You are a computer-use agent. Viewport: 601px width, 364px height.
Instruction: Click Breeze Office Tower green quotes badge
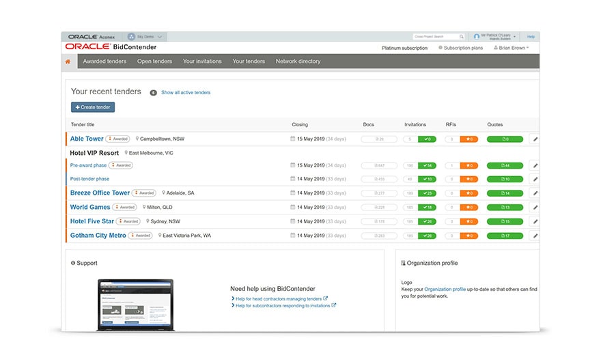click(x=505, y=193)
